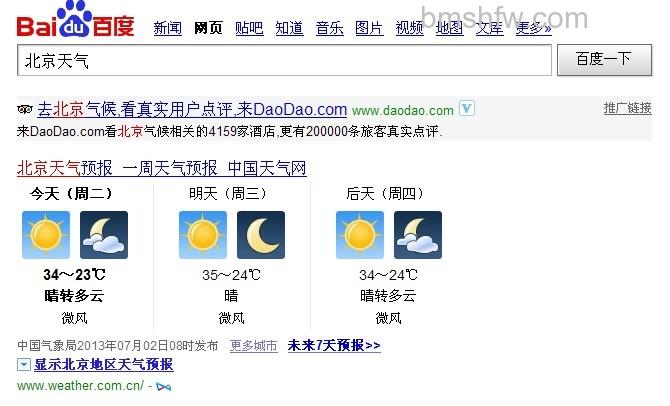Click the V verification badge next to daodao.com
Screen dimensions: 670x406
coord(467,108)
